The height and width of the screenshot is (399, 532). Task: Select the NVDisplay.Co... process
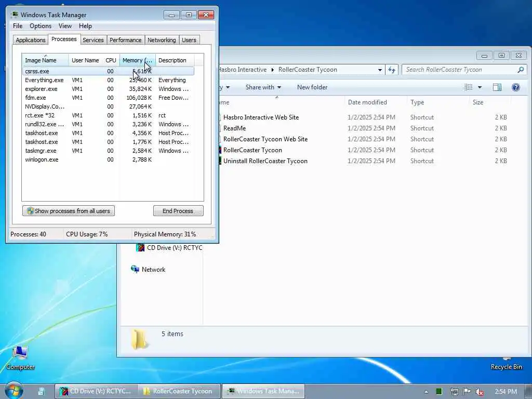pyautogui.click(x=108, y=107)
